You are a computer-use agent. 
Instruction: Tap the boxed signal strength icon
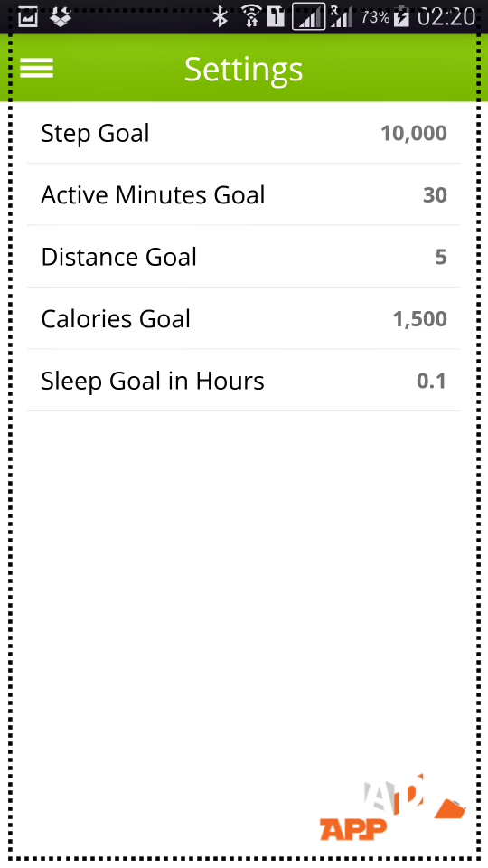[x=309, y=16]
